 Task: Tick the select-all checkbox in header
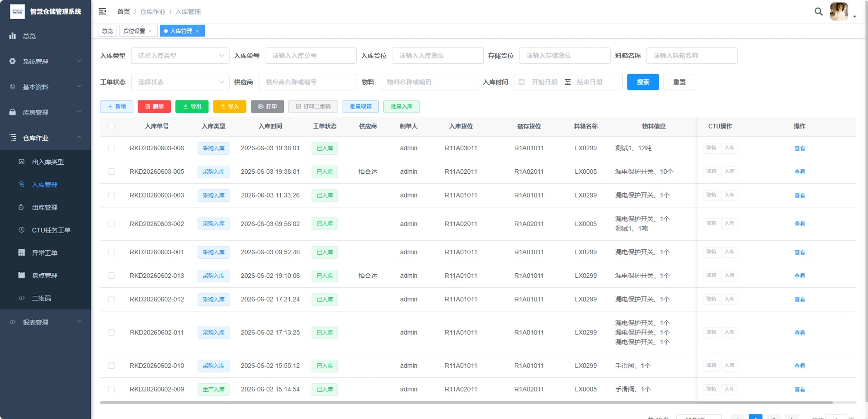click(x=111, y=126)
